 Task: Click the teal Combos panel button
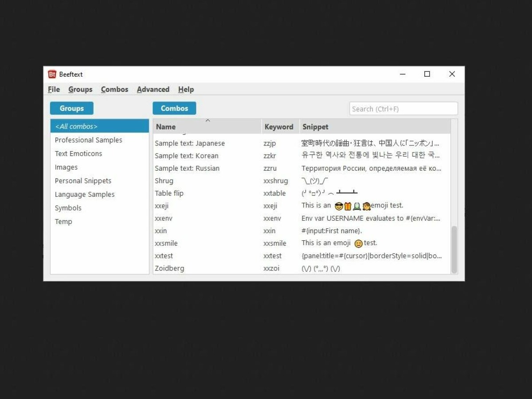click(x=174, y=108)
